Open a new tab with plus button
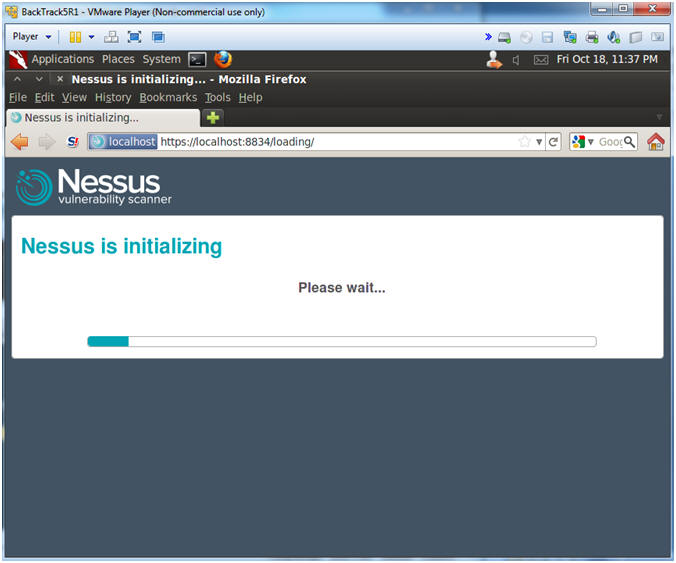This screenshot has height=563, width=676. click(x=213, y=117)
